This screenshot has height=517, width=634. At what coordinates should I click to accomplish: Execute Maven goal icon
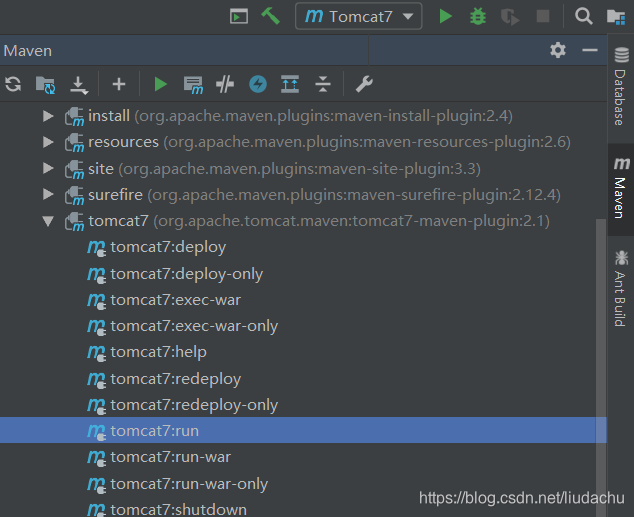pos(193,85)
